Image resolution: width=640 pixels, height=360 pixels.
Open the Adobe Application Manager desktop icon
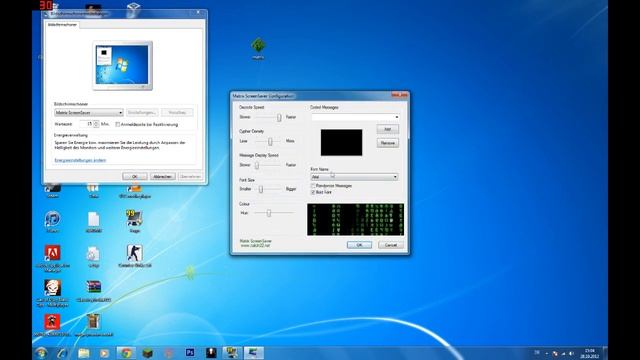coord(52,253)
